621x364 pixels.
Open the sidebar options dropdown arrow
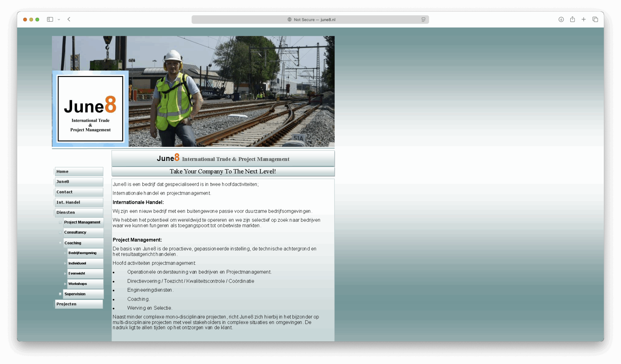tap(59, 19)
